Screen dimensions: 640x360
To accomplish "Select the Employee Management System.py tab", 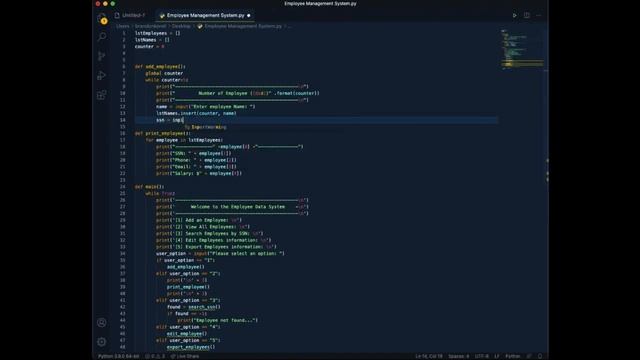I will tap(205, 16).
